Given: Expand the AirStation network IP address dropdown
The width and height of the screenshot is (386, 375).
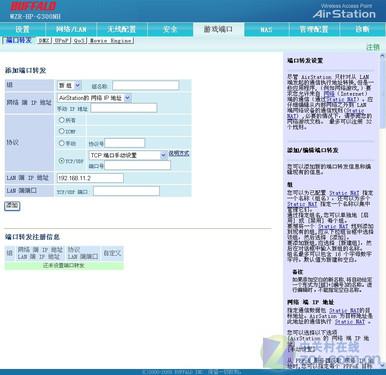Looking at the screenshot, I should click(94, 98).
